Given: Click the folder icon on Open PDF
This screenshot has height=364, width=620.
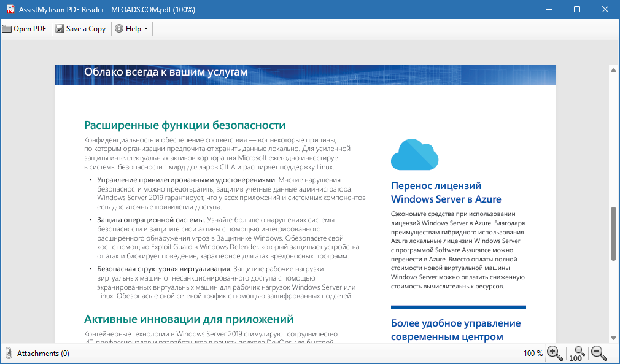Looking at the screenshot, I should click(x=7, y=28).
